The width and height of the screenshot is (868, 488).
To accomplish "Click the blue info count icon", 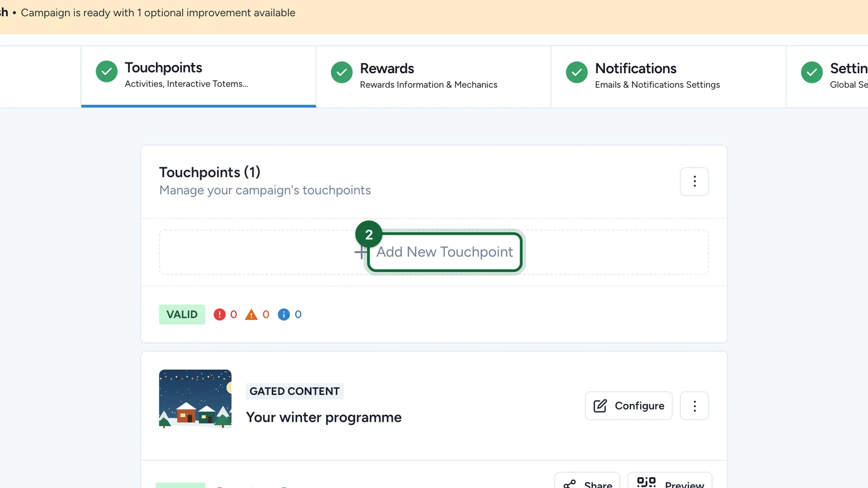I will [284, 314].
